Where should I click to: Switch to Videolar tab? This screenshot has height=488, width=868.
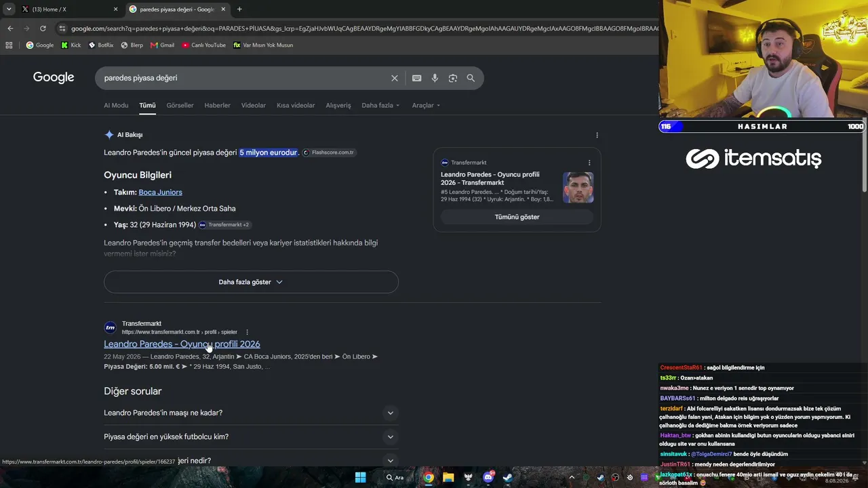coord(254,106)
